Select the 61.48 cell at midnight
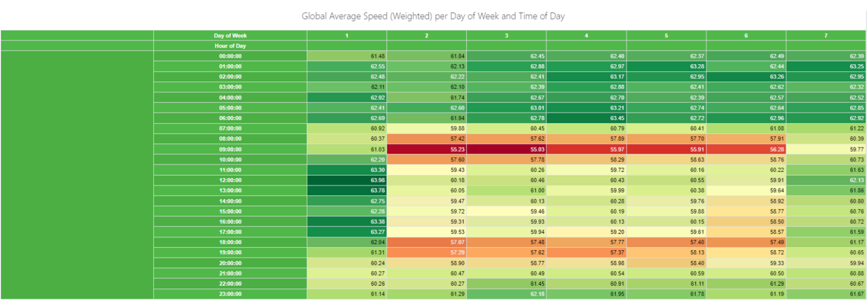 (x=347, y=56)
